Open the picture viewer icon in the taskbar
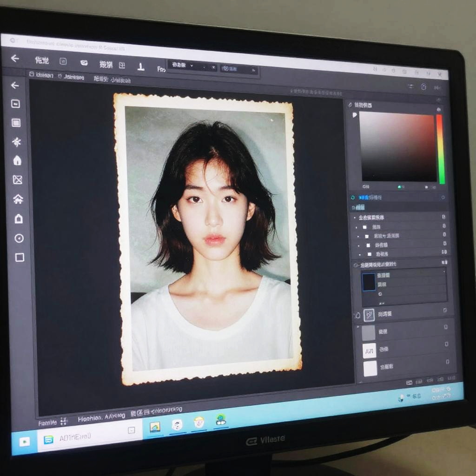This screenshot has width=476, height=476. pos(155,427)
